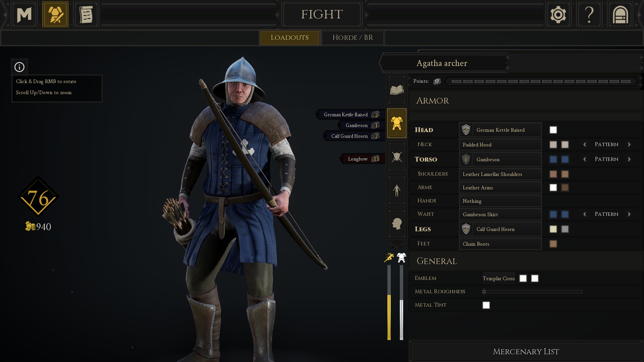Open the Mercenary List
The width and height of the screenshot is (644, 362).
click(x=526, y=352)
